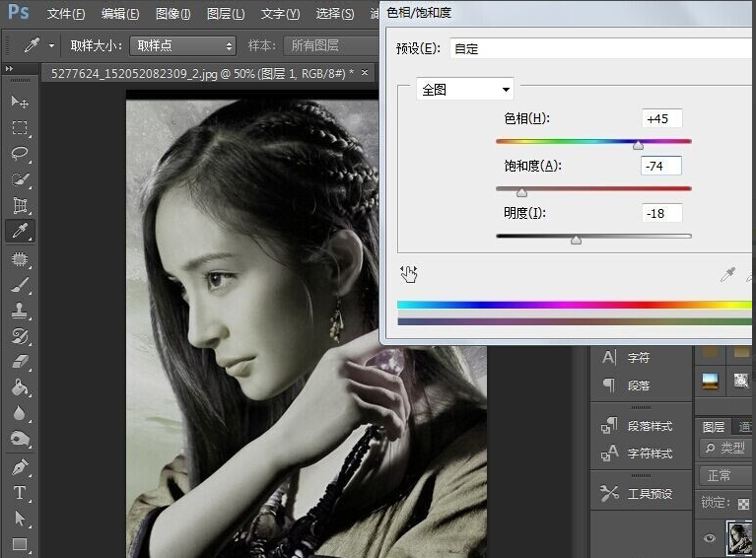Screen dimensions: 756x558
Task: Select the horizontal Type tool
Action: [19, 492]
